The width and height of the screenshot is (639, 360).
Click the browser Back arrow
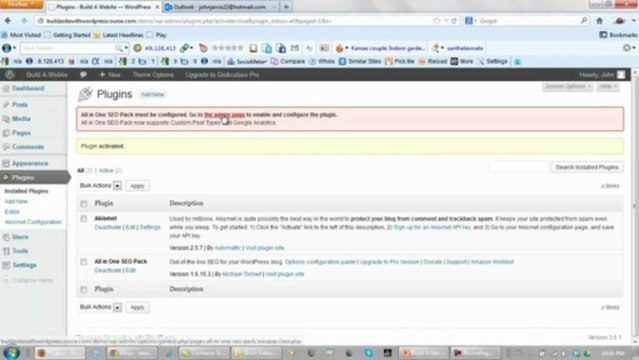8,20
